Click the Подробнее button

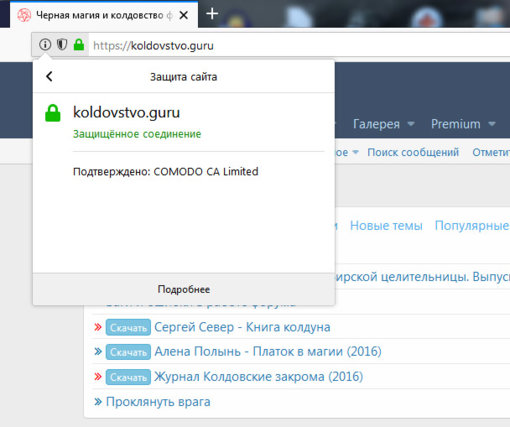(184, 289)
